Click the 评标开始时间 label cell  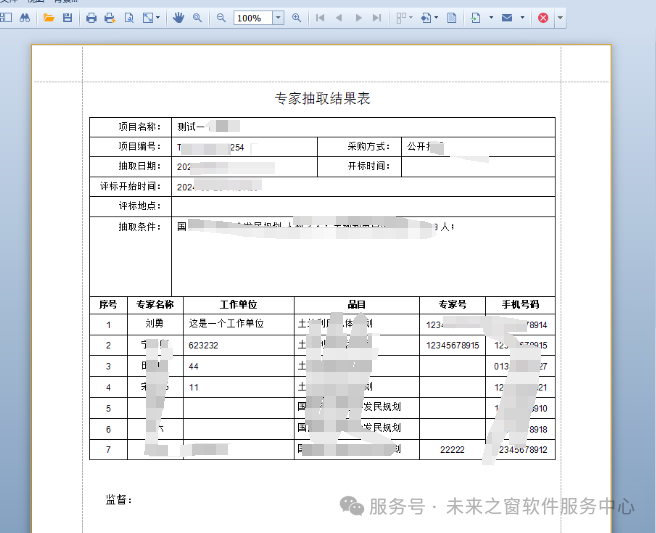coord(131,187)
